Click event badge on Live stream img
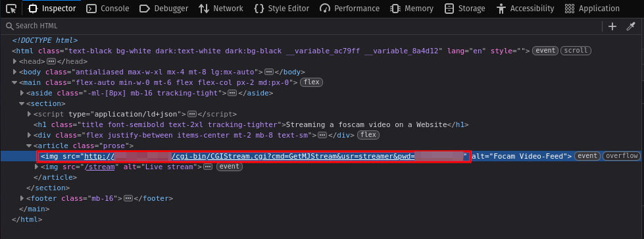Screen dimensions: 644x239 pyautogui.click(x=230, y=167)
